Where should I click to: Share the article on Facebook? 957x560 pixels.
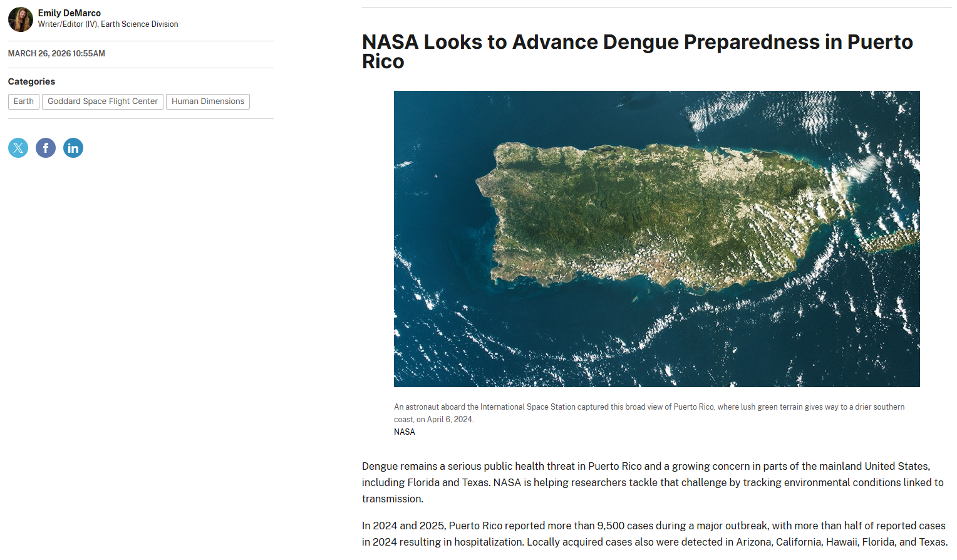(x=46, y=148)
